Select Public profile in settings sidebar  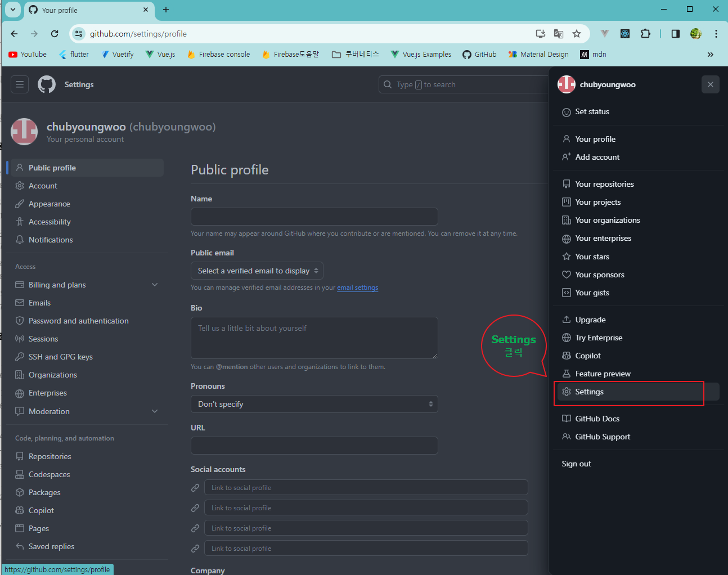click(87, 168)
